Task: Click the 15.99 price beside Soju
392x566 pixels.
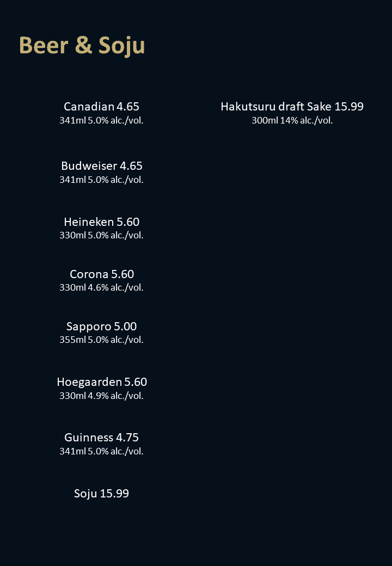Action: pyautogui.click(x=114, y=494)
